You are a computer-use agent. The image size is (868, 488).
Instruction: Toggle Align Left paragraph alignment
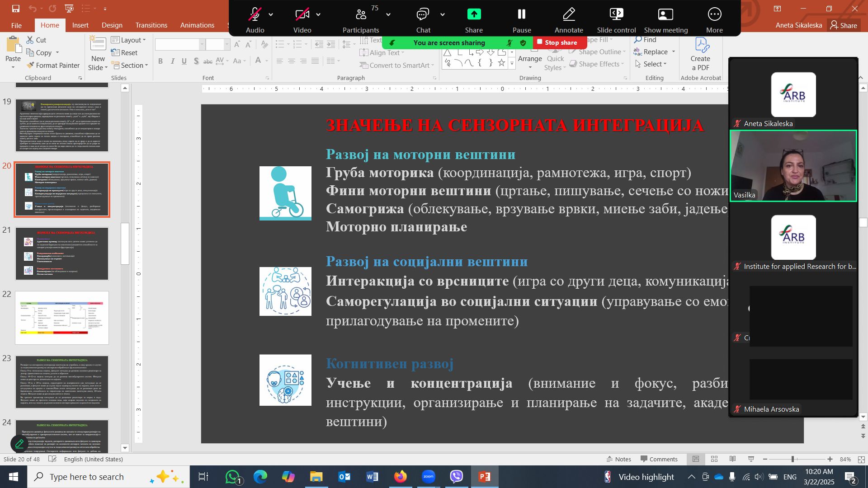pyautogui.click(x=280, y=61)
